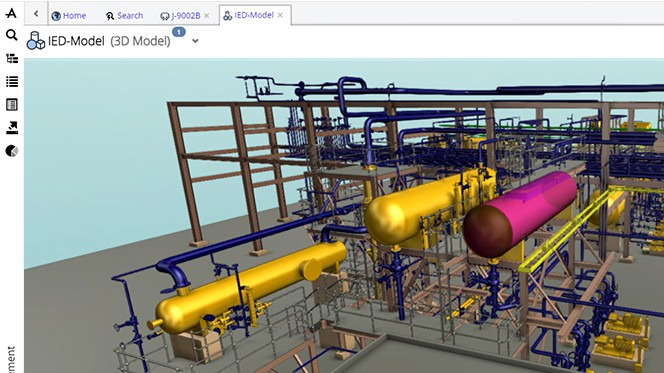The width and height of the screenshot is (664, 373).
Task: Click the application logo icon in the sidebar
Action: pos(11,13)
